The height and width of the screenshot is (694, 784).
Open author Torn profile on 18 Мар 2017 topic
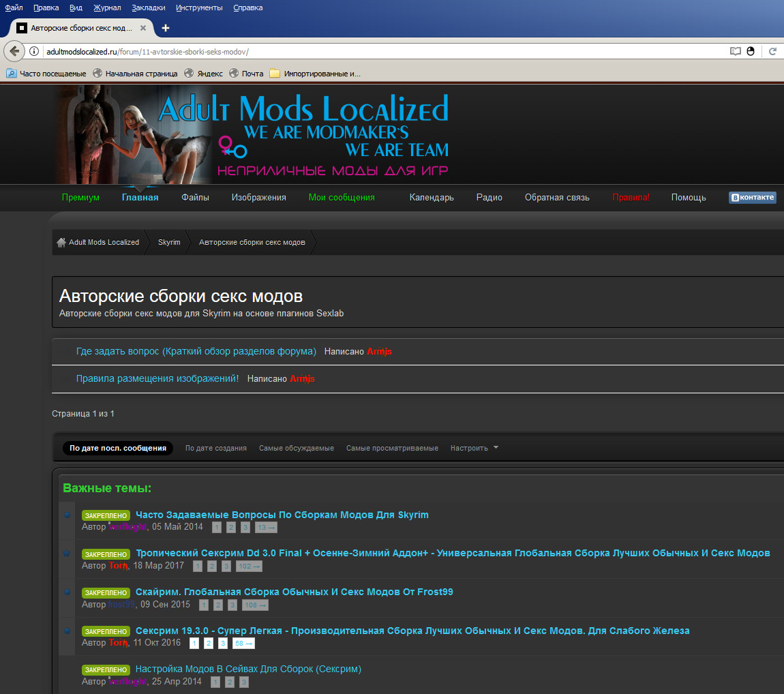pyautogui.click(x=119, y=566)
